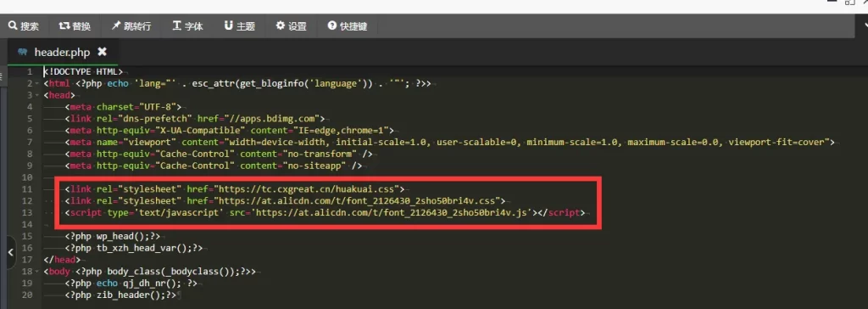The width and height of the screenshot is (868, 309).
Task: Select line number 11 in the gutter
Action: 28,189
